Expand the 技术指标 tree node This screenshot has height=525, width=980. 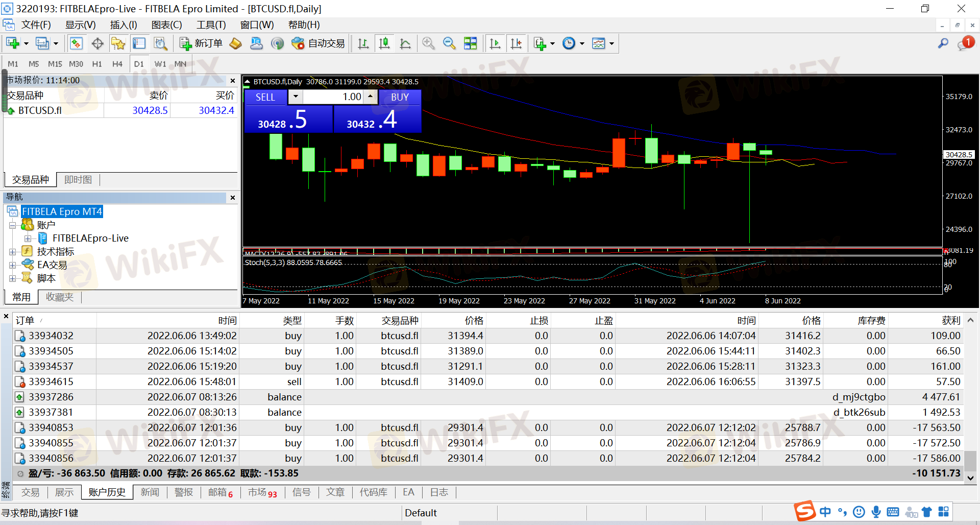(13, 252)
